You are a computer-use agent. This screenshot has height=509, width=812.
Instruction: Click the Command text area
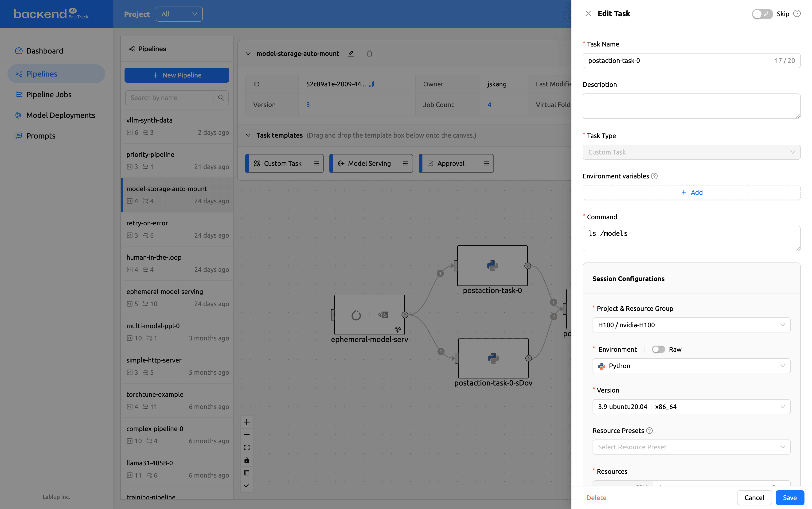(691, 238)
